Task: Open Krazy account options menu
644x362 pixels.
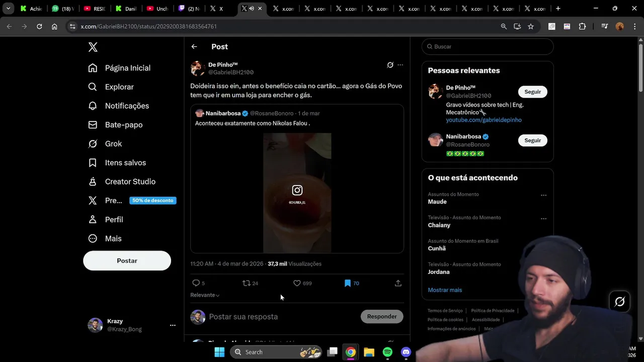Action: click(173, 325)
